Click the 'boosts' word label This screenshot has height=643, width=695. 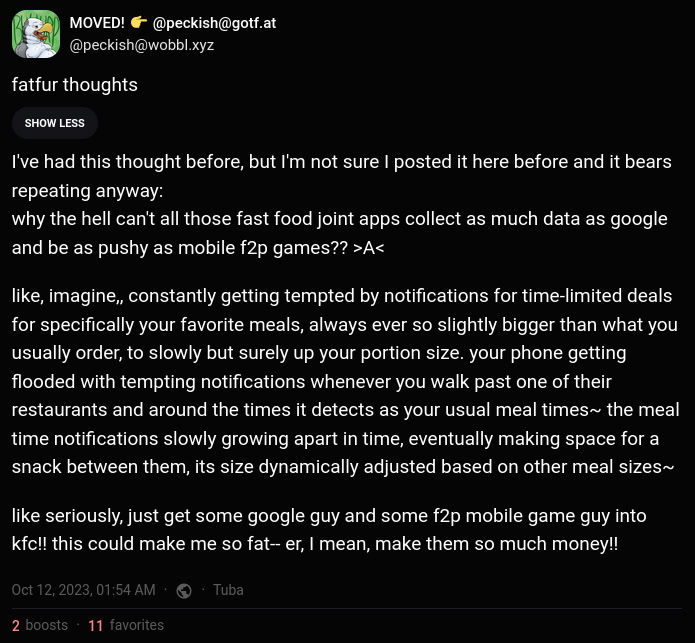pyautogui.click(x=47, y=625)
